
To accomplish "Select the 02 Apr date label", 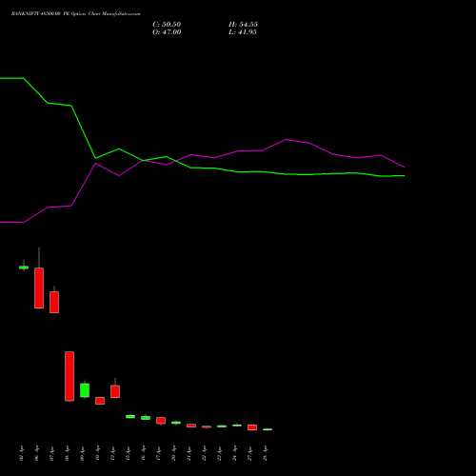I will [22, 453].
